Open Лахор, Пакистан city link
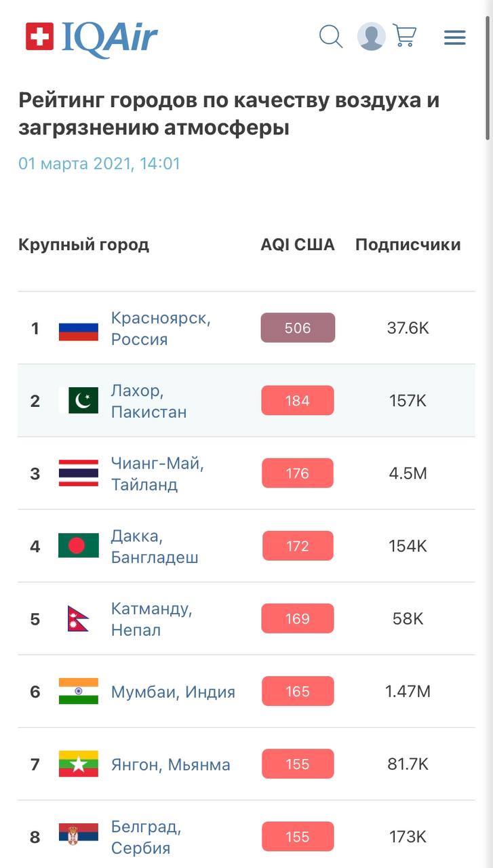Viewport: 493px width, 868px height. (x=149, y=401)
